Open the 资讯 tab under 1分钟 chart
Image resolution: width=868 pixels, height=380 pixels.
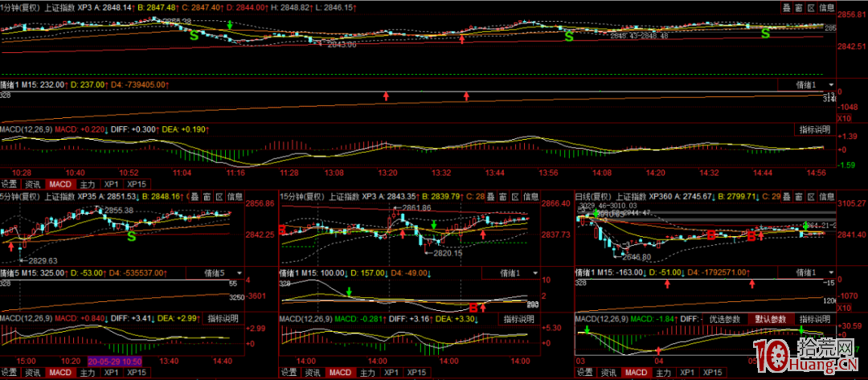(x=32, y=184)
